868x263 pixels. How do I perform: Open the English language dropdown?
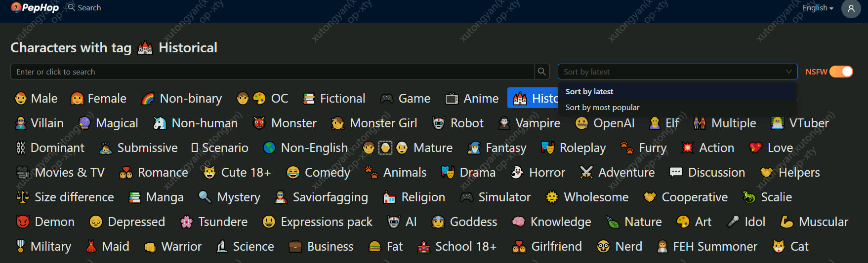tap(818, 8)
